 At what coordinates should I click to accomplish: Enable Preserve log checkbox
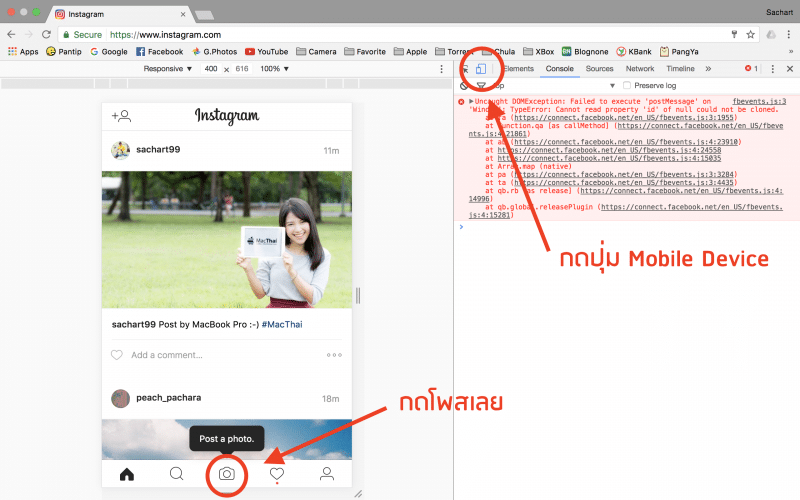(627, 85)
